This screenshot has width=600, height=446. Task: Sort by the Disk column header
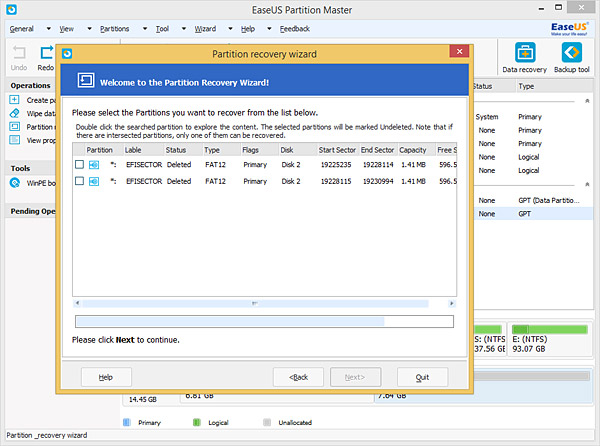[x=298, y=150]
